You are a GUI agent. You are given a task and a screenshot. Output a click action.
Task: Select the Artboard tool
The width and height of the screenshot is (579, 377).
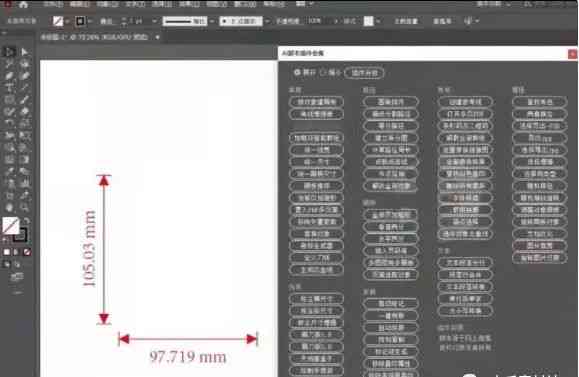click(x=9, y=196)
